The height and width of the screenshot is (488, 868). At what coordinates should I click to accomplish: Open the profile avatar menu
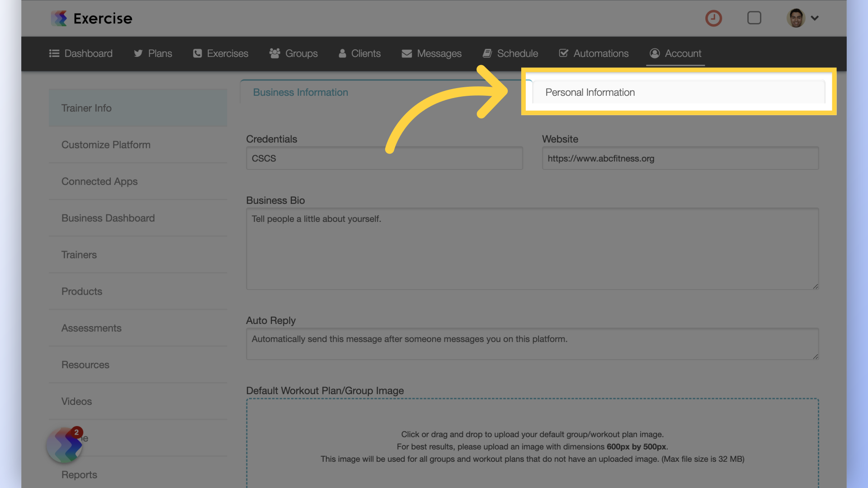796,18
